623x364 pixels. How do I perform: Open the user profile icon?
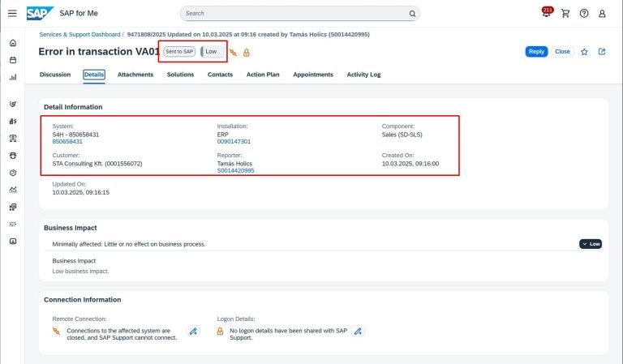[602, 14]
